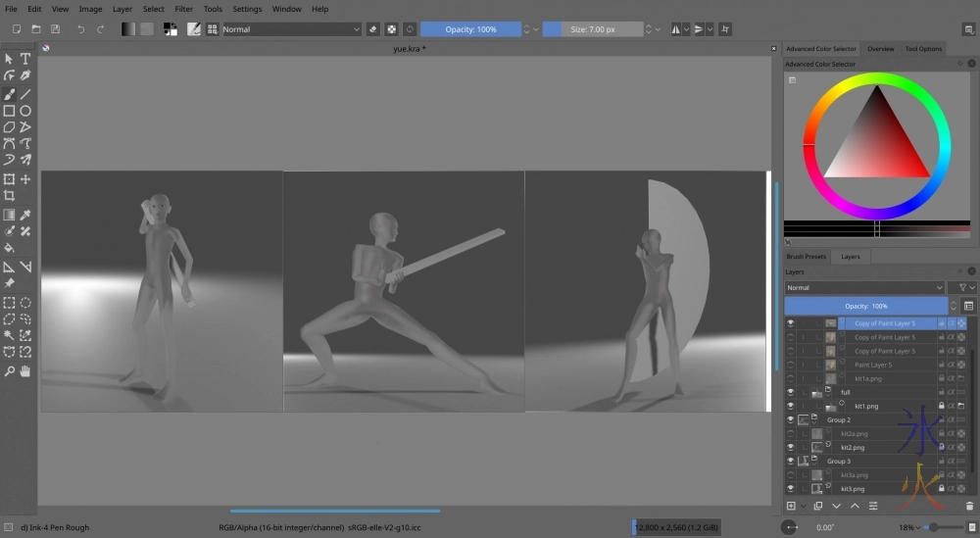Hide the Group 2 layer

pyautogui.click(x=791, y=419)
